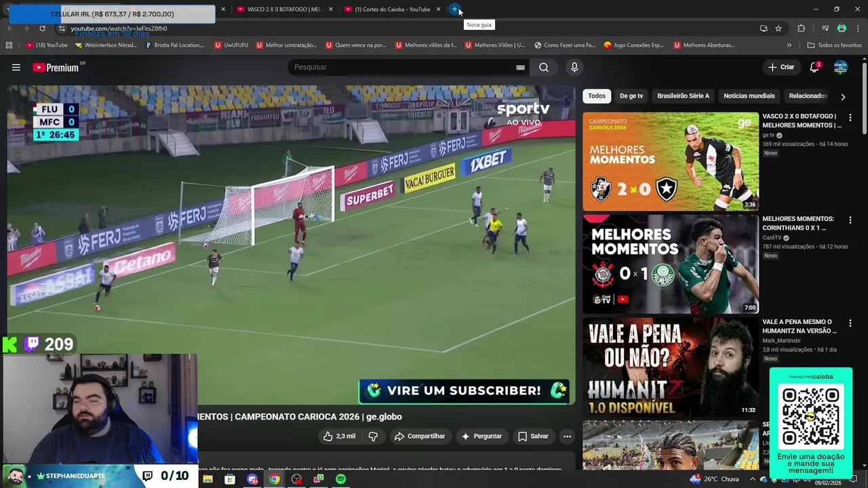Open the (18) YouTube bookmark
Image resolution: width=868 pixels, height=488 pixels.
pos(47,45)
